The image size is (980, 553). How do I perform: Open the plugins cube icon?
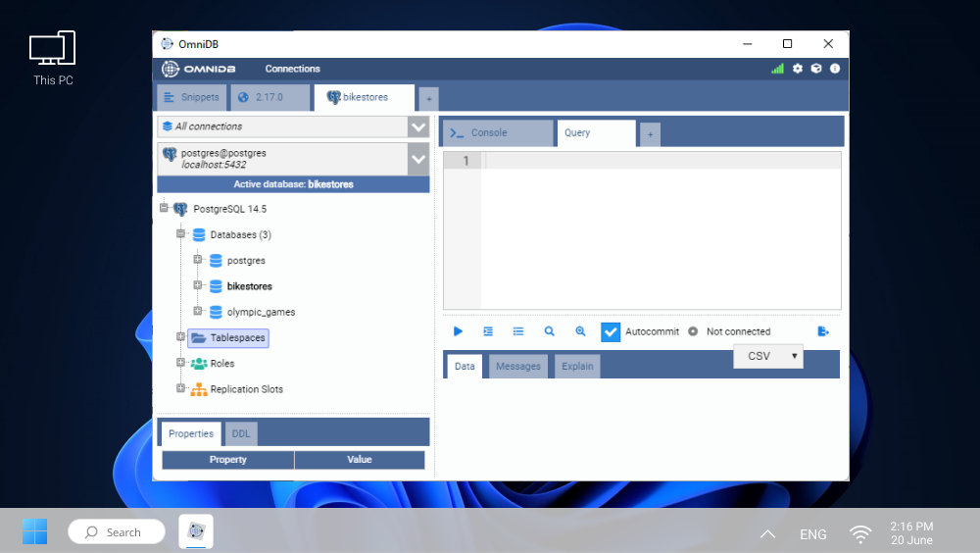click(x=816, y=69)
